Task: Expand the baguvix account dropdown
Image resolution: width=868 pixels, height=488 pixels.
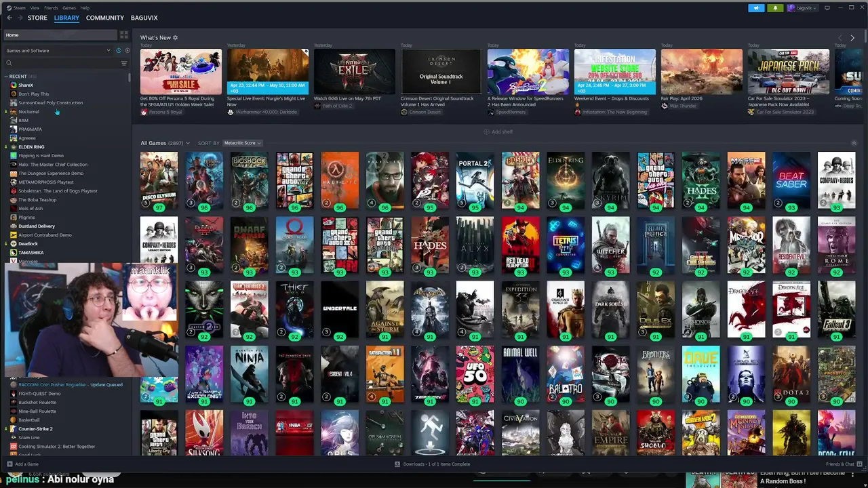Action: [802, 8]
